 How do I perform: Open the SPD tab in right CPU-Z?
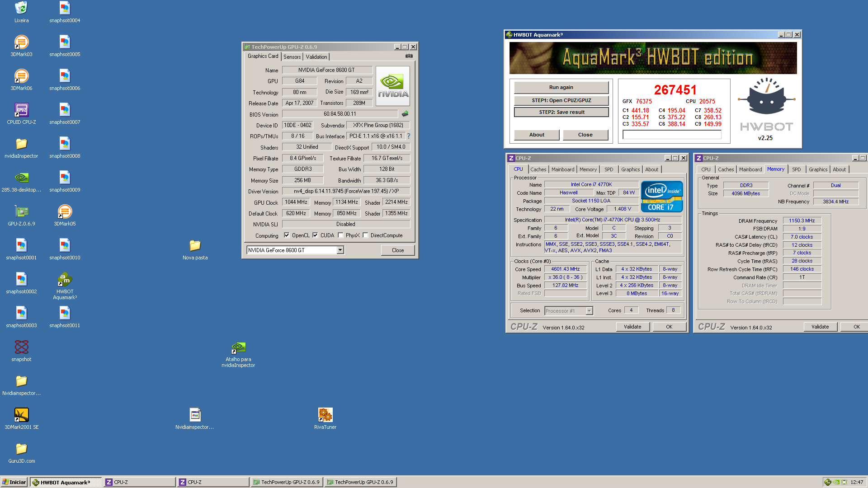click(x=796, y=169)
